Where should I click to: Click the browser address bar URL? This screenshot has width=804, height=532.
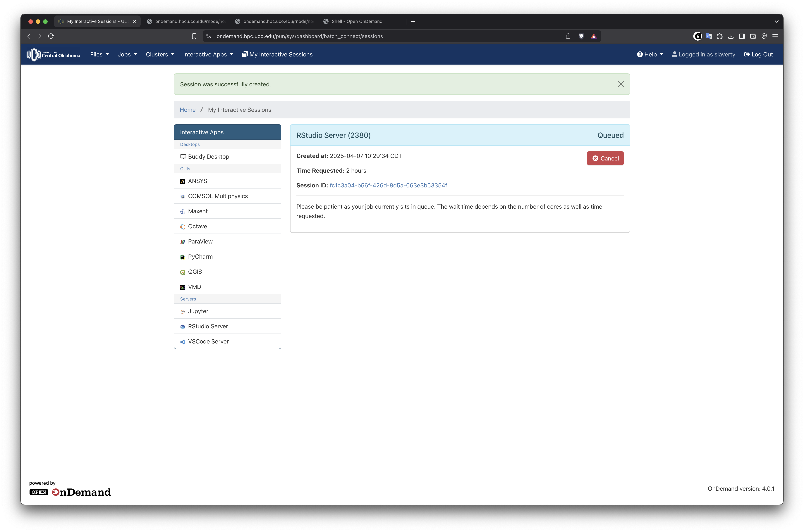299,36
